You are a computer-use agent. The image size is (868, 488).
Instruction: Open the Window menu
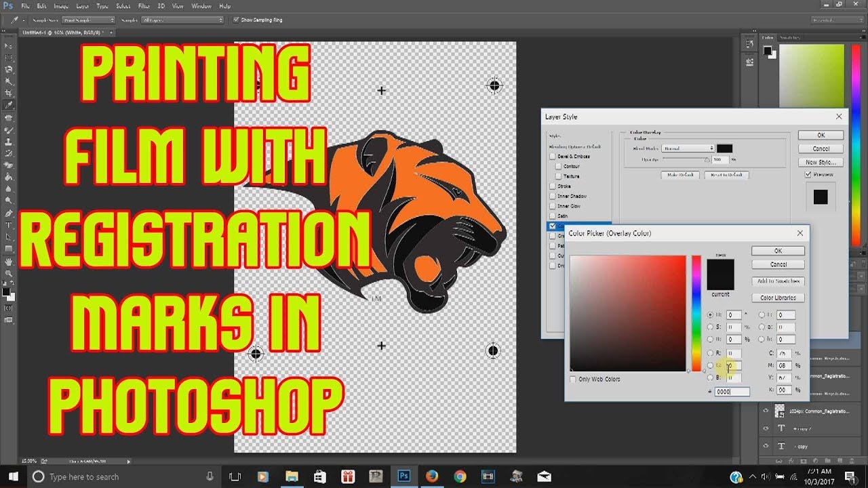point(201,6)
